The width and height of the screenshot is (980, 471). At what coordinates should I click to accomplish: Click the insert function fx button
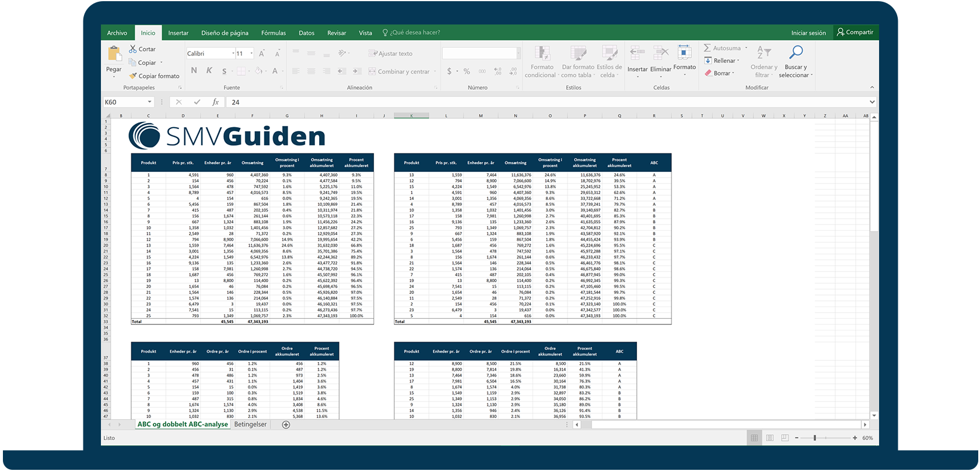coord(215,102)
